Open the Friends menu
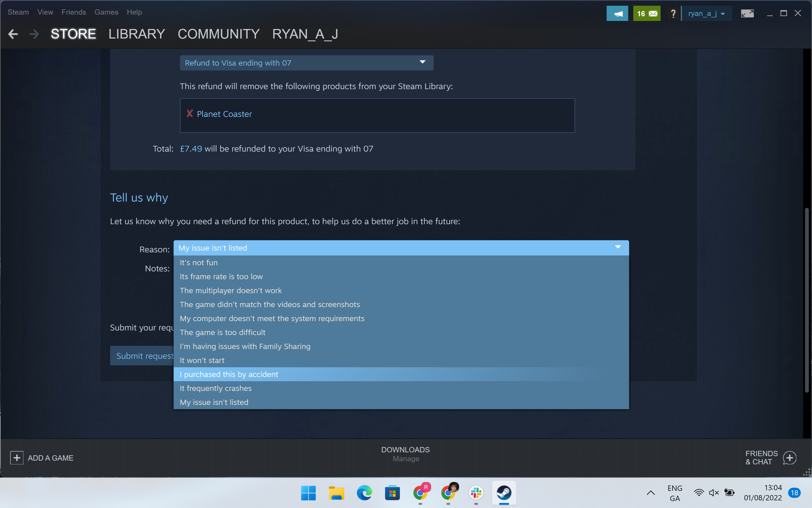 click(74, 12)
